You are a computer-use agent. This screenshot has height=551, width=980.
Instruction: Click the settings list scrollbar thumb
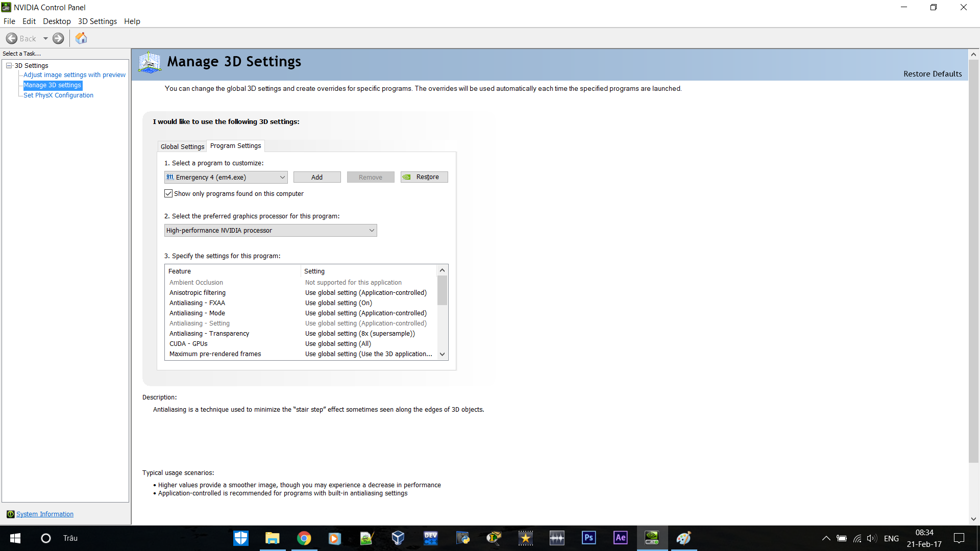coord(443,290)
